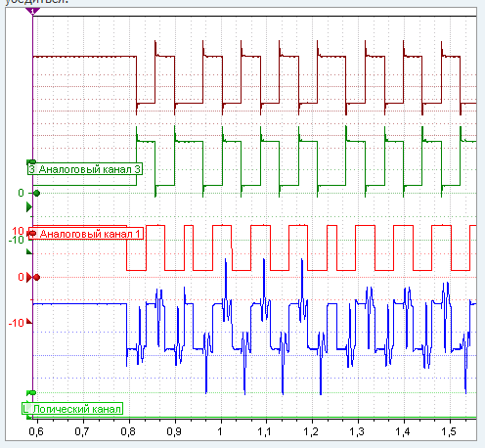Click the small dark green triangle marker
This screenshot has height=448, width=485.
(x=29, y=251)
